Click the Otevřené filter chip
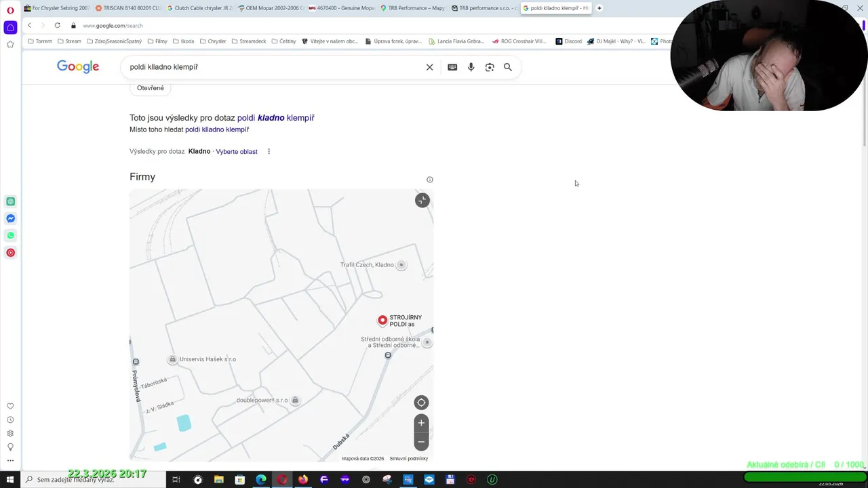The width and height of the screenshot is (868, 488). [x=151, y=88]
